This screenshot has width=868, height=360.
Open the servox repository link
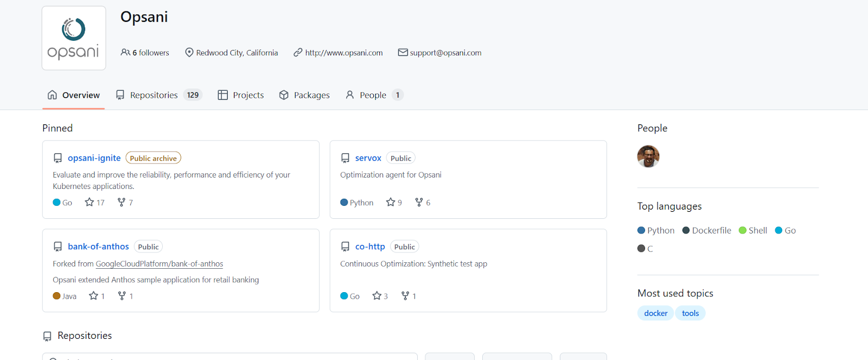coord(368,158)
